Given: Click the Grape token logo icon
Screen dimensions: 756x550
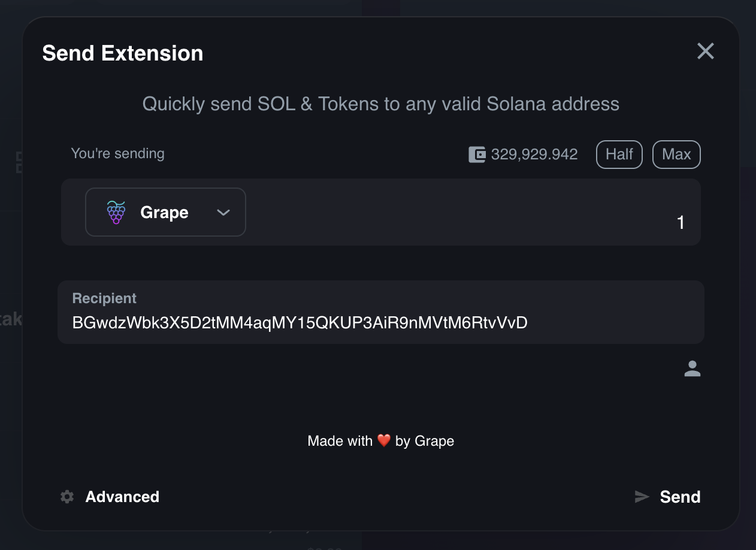Looking at the screenshot, I should pos(116,213).
